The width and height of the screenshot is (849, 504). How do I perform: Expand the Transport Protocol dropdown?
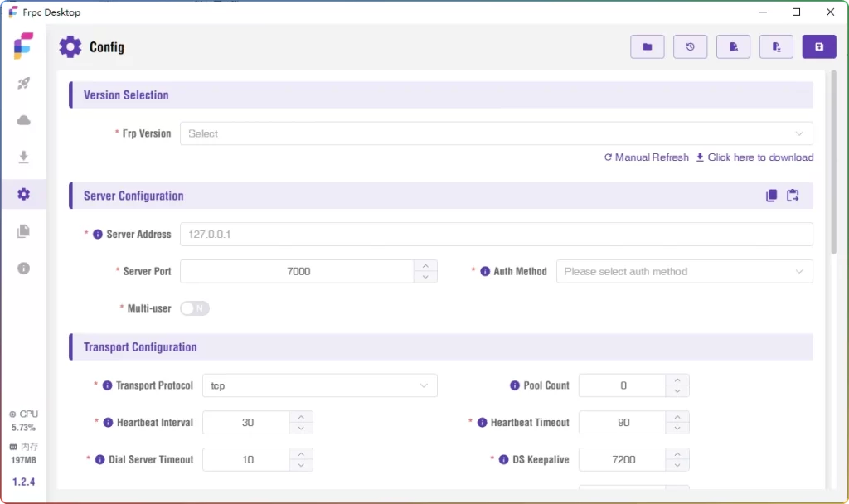(x=319, y=385)
